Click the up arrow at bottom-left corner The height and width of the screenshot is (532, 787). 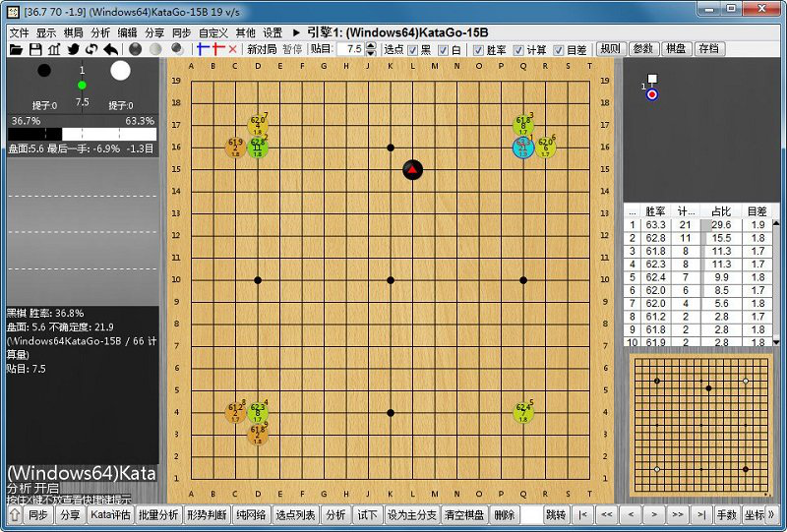pyautogui.click(x=14, y=514)
